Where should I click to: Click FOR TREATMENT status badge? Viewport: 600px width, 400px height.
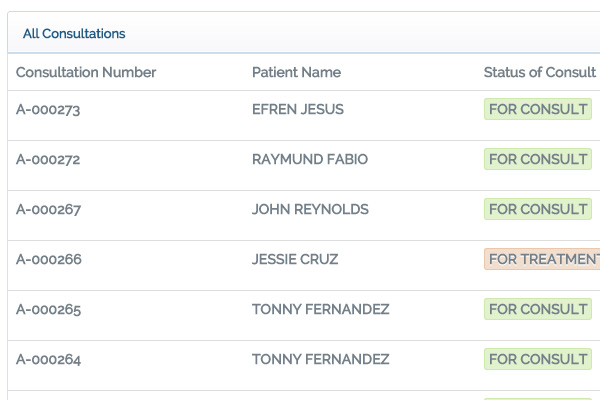pos(542,259)
